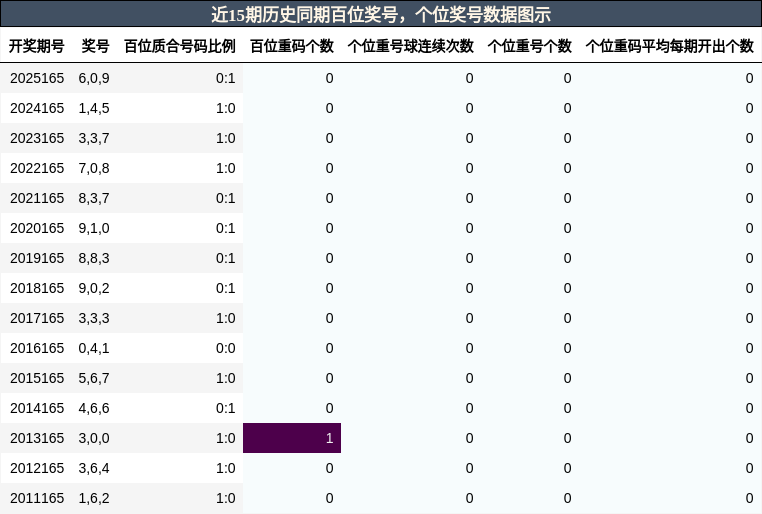Click ratio 0:1 in row 2019165
The height and width of the screenshot is (514, 762).
(225, 258)
